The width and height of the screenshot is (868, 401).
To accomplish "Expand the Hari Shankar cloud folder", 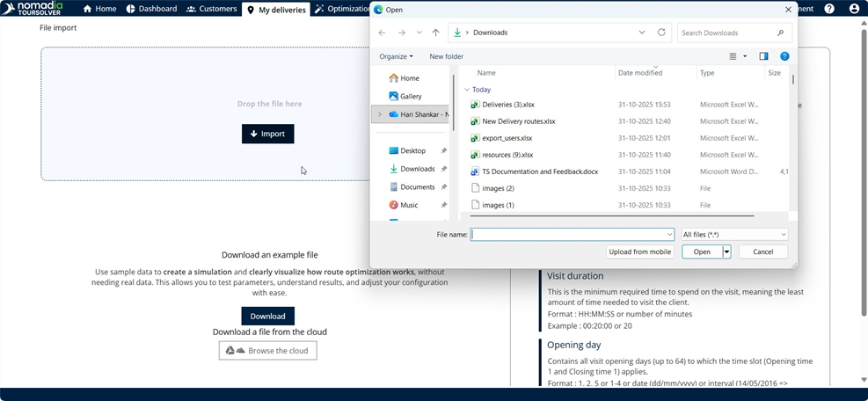I will point(380,114).
